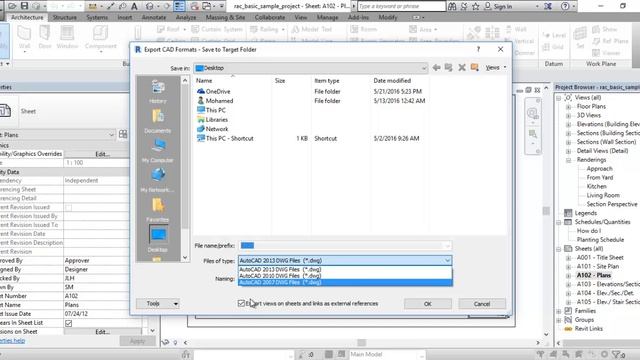Expand the 3D Views node in Project Browser
Viewport: 640px width, 360px height.
coord(568,116)
